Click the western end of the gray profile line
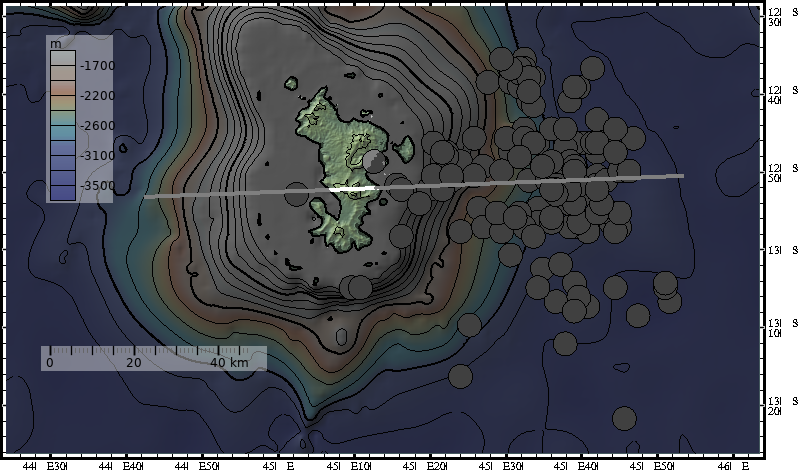 pyautogui.click(x=146, y=197)
